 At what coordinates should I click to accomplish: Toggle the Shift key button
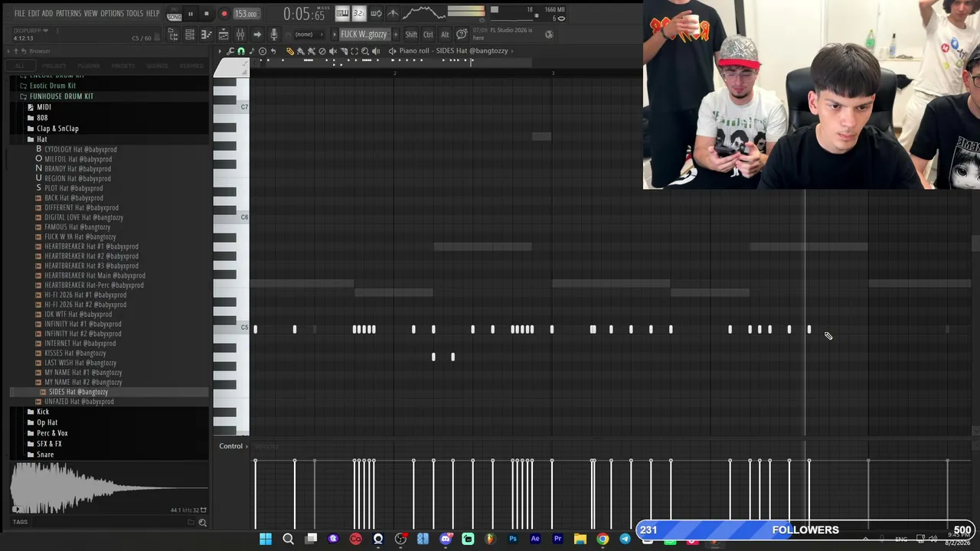[411, 34]
